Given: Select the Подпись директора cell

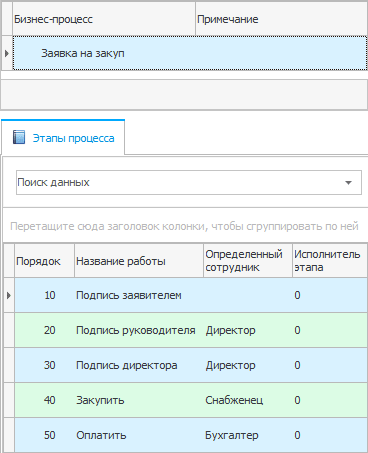Looking at the screenshot, I should point(139,365).
